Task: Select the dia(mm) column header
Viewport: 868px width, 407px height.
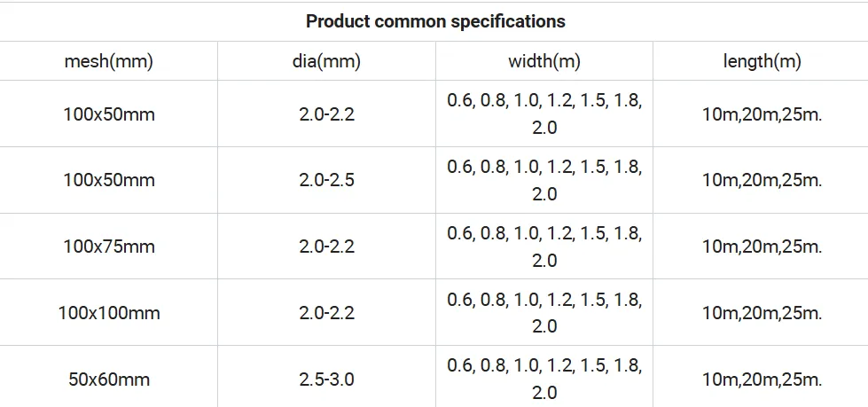Action: [x=326, y=61]
